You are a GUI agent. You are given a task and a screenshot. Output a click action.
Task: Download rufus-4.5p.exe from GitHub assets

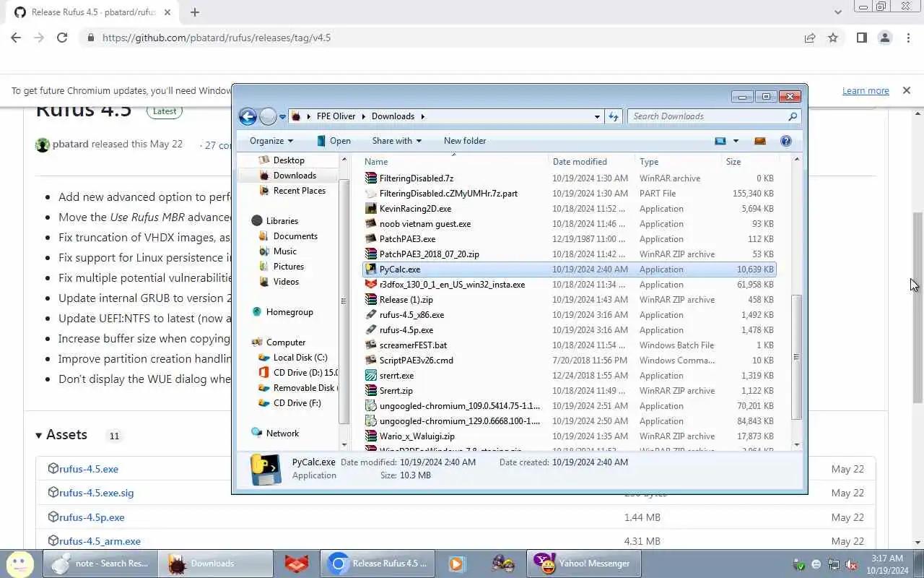(92, 517)
